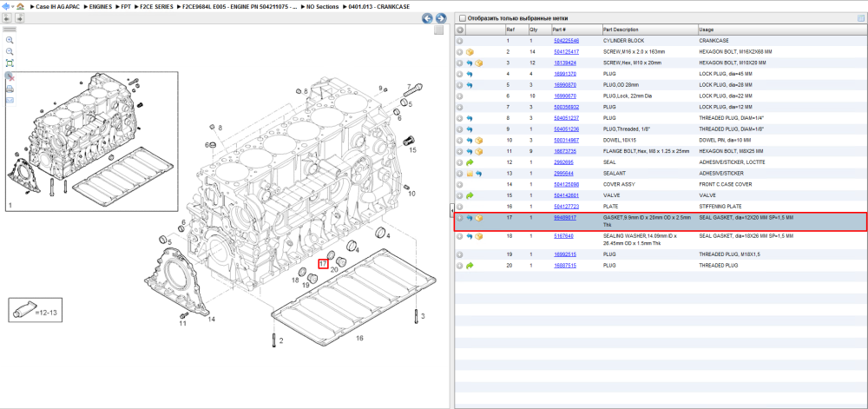Open part number link 504225546

pos(566,41)
